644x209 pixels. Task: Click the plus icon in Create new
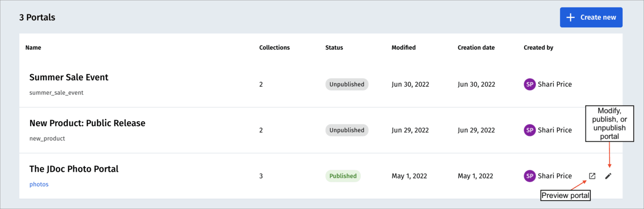tap(571, 17)
